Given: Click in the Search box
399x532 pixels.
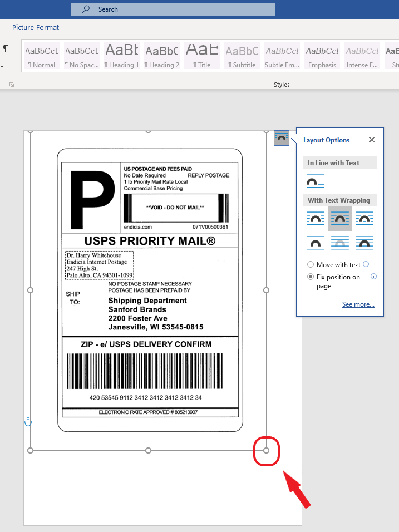Looking at the screenshot, I should [173, 9].
